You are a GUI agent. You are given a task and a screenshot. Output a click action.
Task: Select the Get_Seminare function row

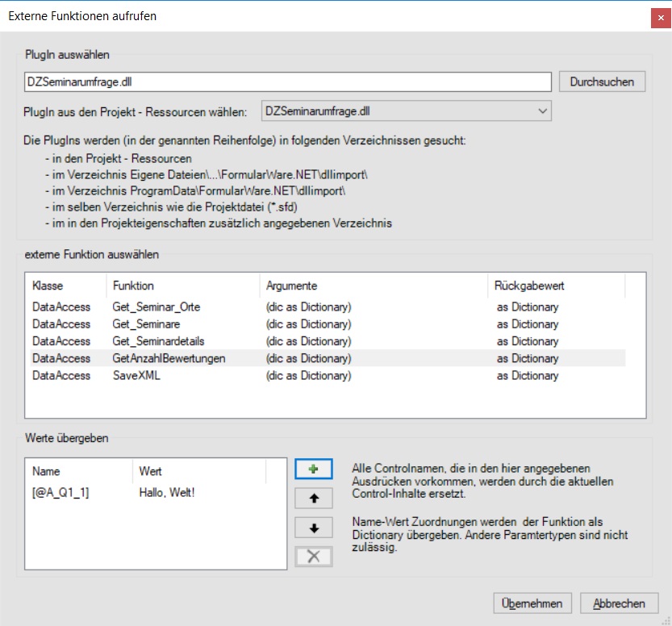[x=328, y=324]
